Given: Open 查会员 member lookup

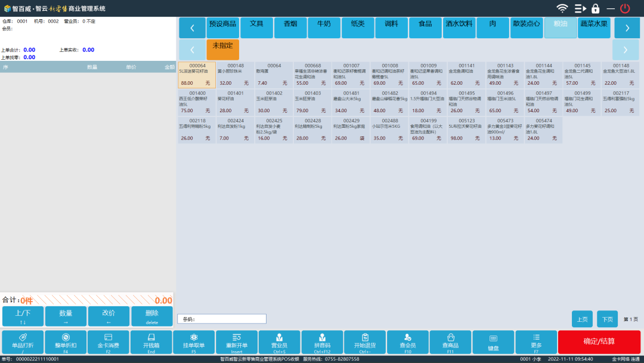Looking at the screenshot, I should click(x=407, y=338).
